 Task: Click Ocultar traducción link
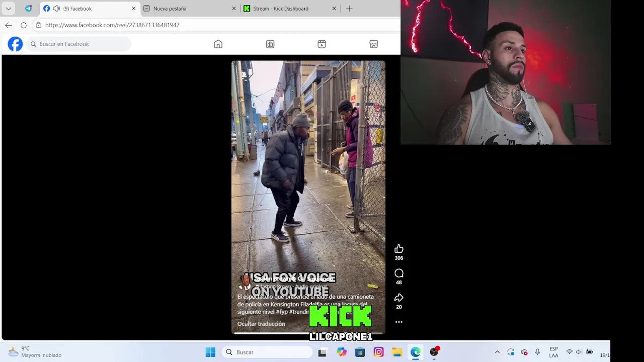pos(261,324)
